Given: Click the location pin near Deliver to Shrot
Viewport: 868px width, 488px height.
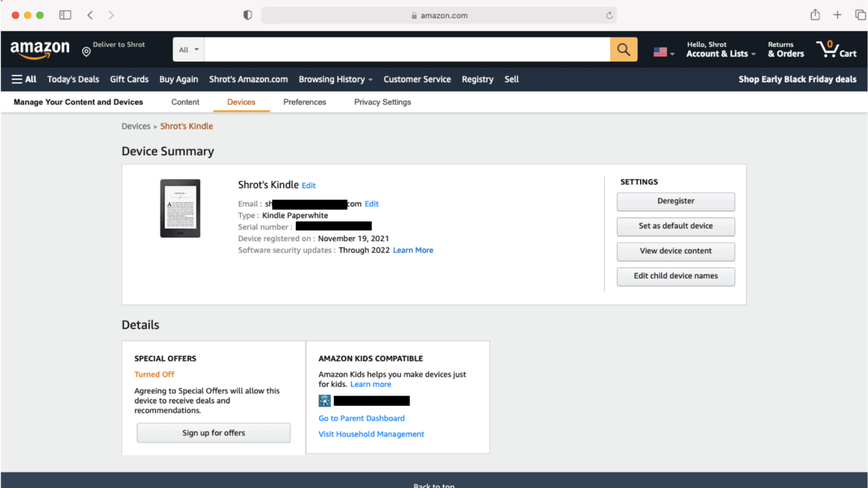Looking at the screenshot, I should click(x=86, y=51).
